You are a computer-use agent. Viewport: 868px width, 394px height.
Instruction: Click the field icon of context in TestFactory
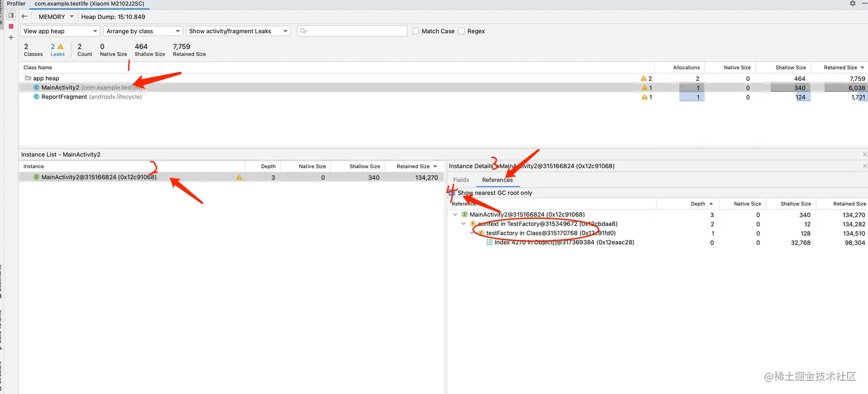(x=473, y=224)
